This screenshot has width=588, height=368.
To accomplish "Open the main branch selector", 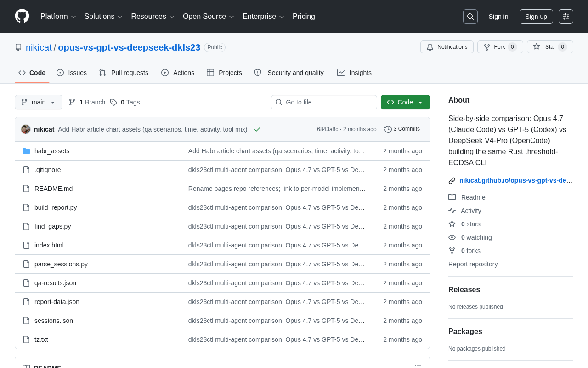I will tap(39, 102).
